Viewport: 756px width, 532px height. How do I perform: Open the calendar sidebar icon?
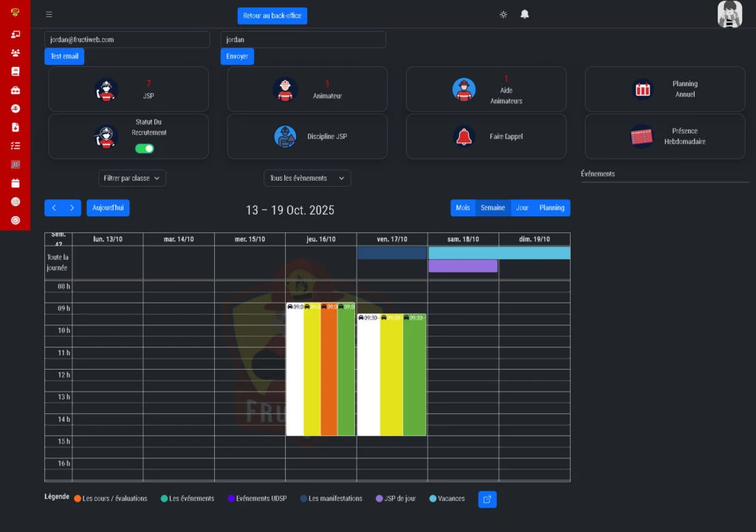[x=16, y=183]
